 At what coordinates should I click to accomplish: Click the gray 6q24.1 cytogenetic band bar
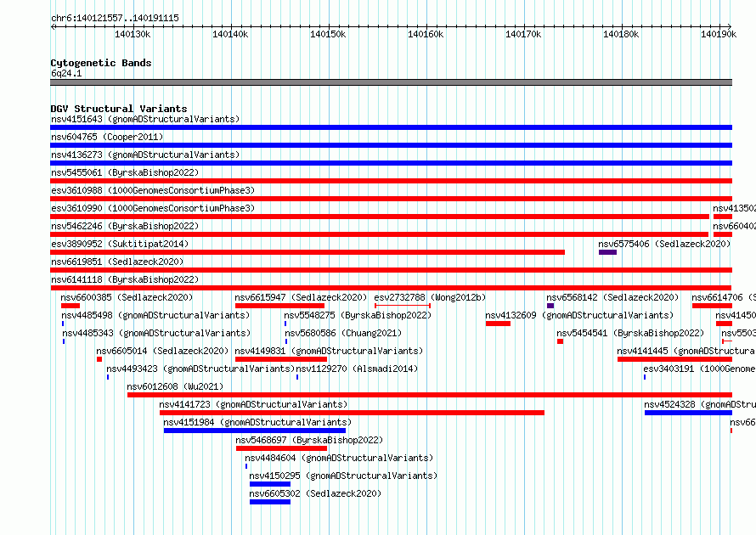coord(391,82)
